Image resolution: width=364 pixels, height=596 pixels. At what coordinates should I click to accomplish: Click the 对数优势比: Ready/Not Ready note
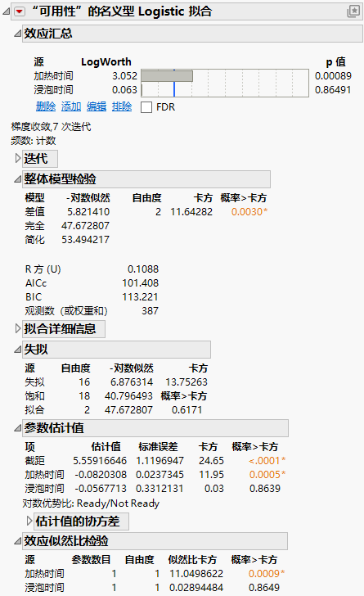click(91, 503)
